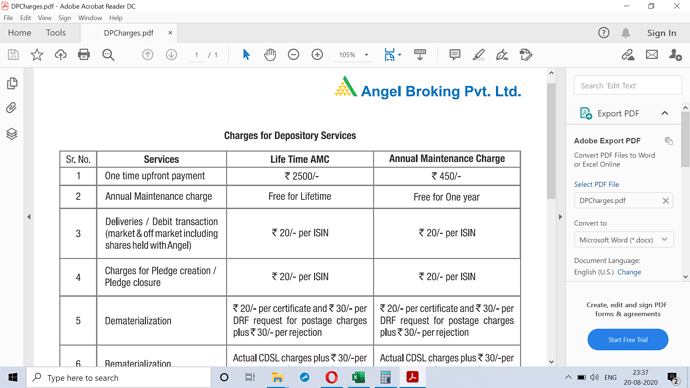Choose the selection arrow tool
Image resolution: width=690 pixels, height=388 pixels.
pos(246,55)
